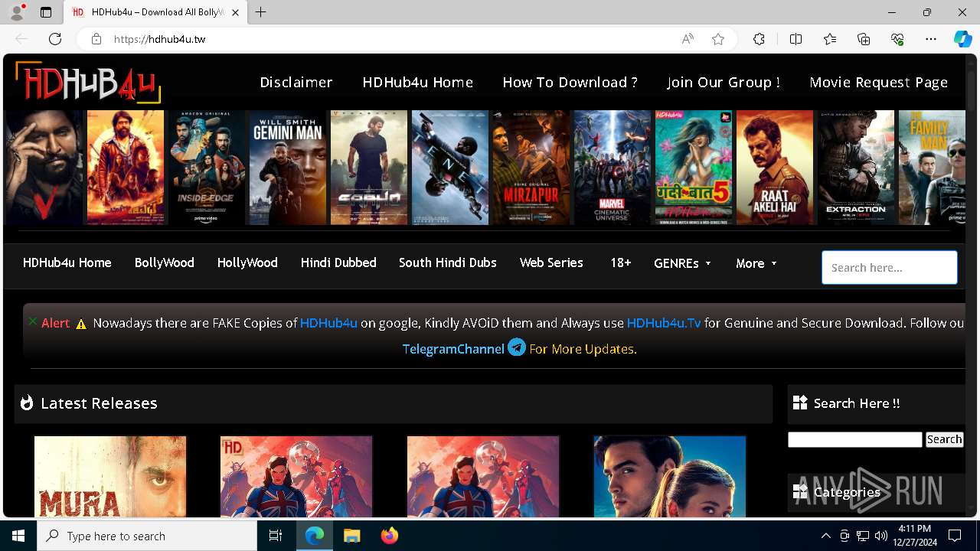The image size is (980, 551).
Task: Click the Windows Start button
Action: (18, 536)
